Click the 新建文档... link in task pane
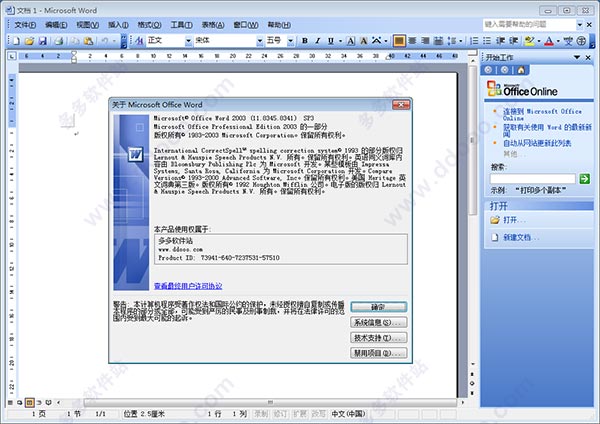The image size is (600, 424). [520, 237]
